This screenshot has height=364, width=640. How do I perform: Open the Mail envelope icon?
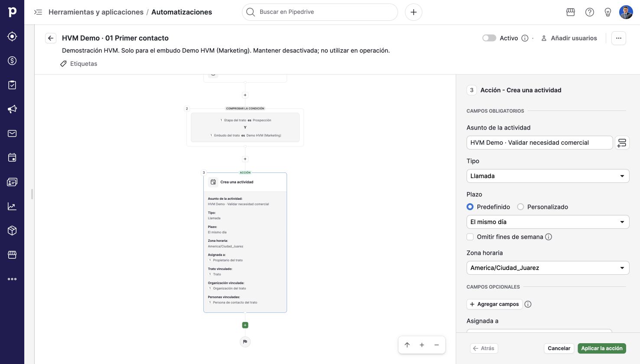click(x=12, y=133)
